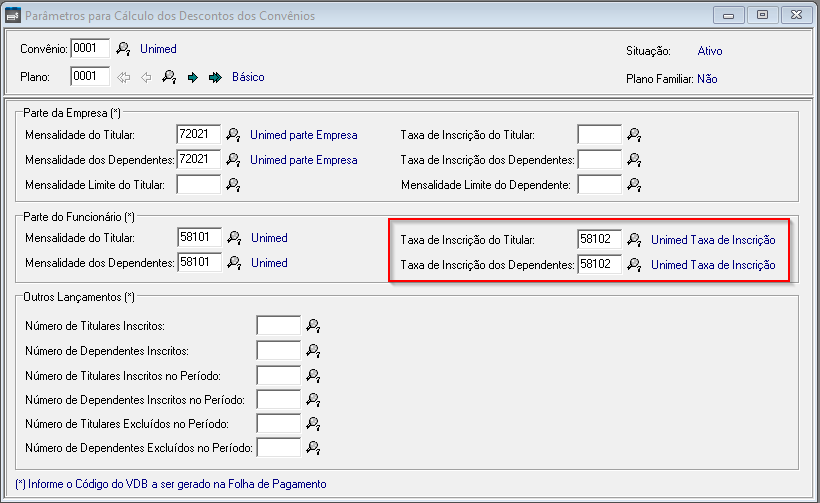Search Mensalidade Limite do Titular code
This screenshot has height=503, width=820.
[233, 184]
